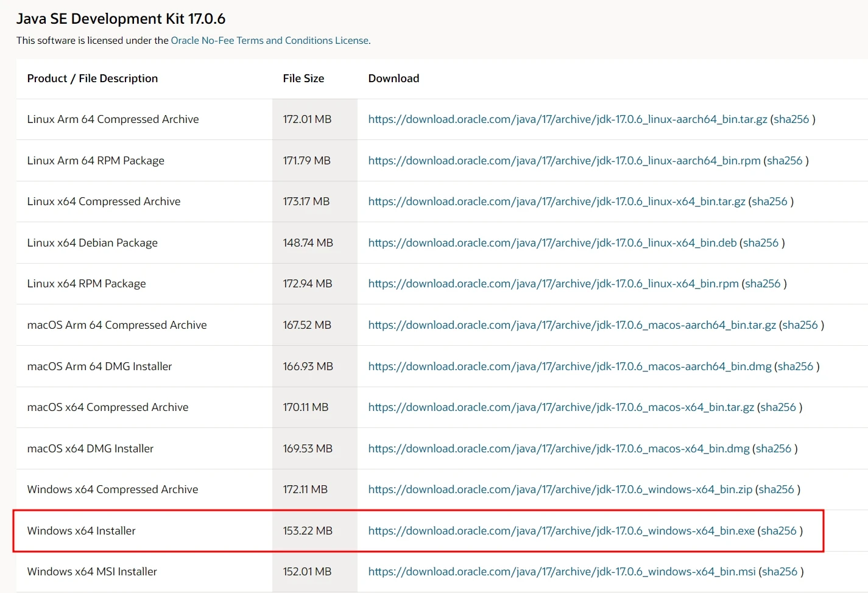
Task: Open the Oracle No-Fee Terms and Conditions License link
Action: (x=270, y=40)
